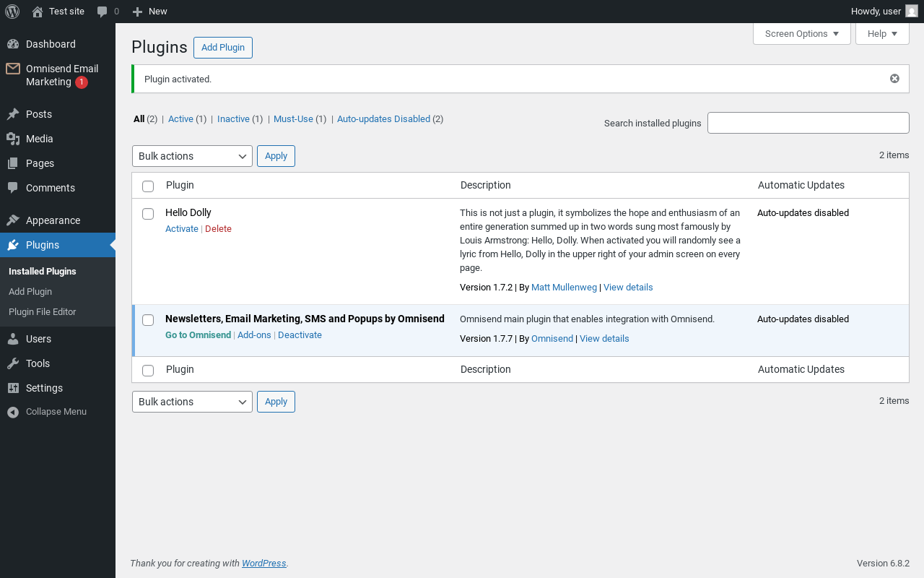Screen dimensions: 924x578
Task: View details for Hello Dolly
Action: pos(628,288)
